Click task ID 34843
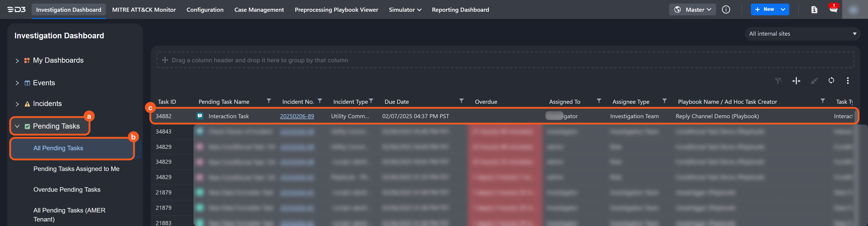The height and width of the screenshot is (226, 868). (x=163, y=131)
